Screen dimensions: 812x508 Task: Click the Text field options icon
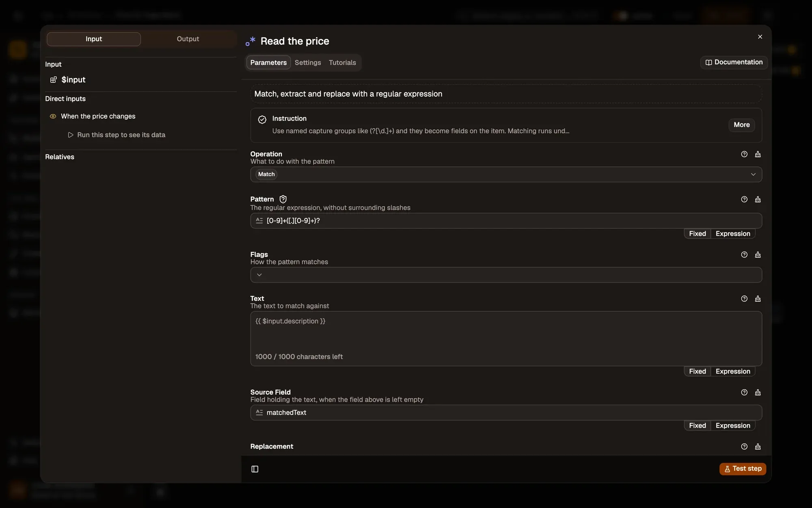pyautogui.click(x=758, y=299)
